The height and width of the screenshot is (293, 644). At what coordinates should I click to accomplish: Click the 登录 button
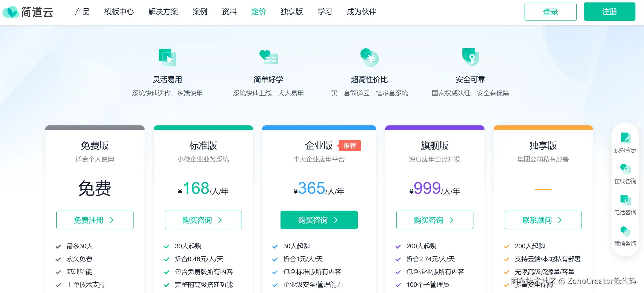[550, 12]
